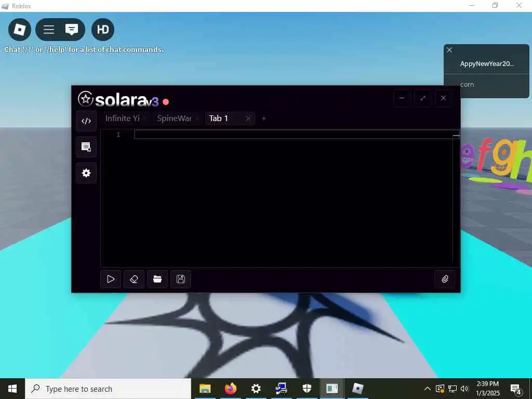Screen dimensions: 532x399
Task: Select the active Solara taskbar window icon
Action: coord(332,389)
